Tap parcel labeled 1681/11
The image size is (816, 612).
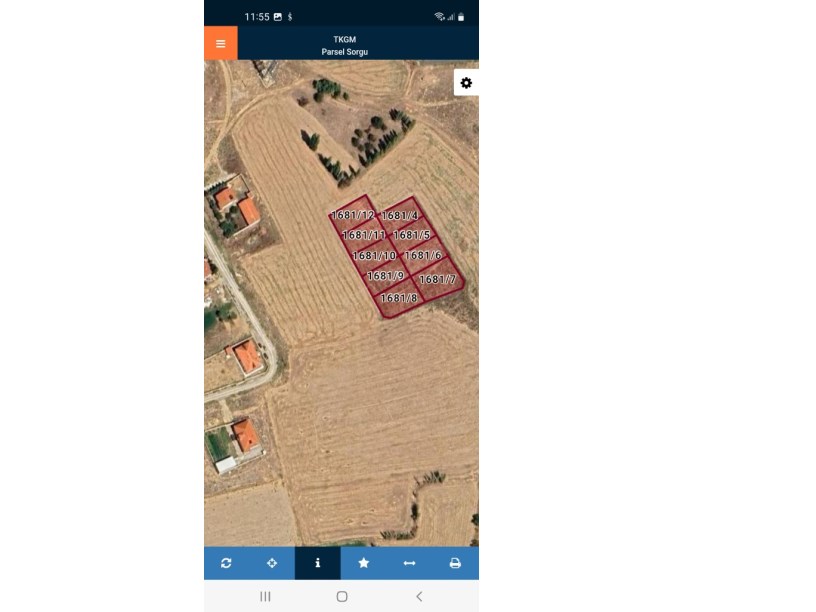point(364,235)
